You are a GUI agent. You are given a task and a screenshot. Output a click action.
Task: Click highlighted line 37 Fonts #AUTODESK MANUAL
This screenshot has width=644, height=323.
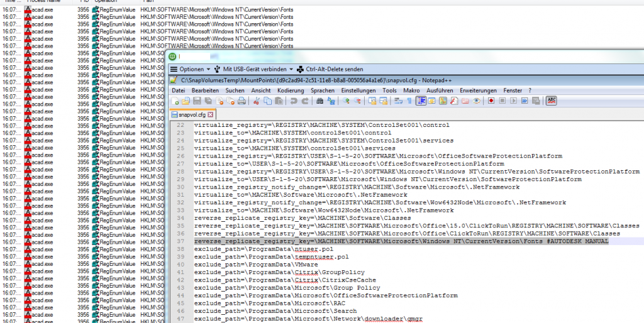tap(401, 241)
